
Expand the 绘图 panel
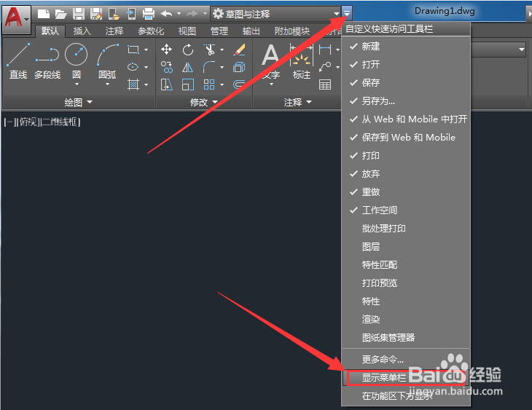tap(79, 102)
